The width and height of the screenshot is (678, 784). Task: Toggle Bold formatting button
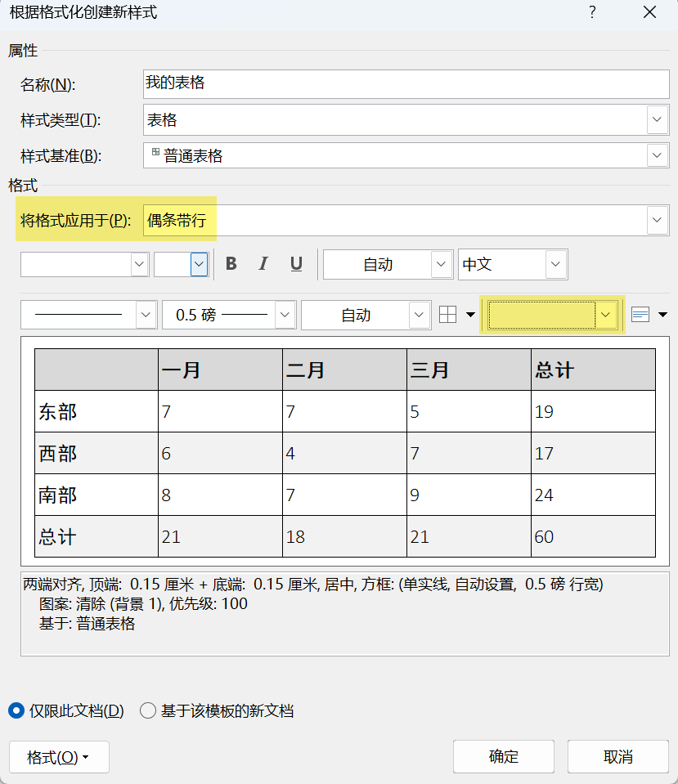[231, 264]
